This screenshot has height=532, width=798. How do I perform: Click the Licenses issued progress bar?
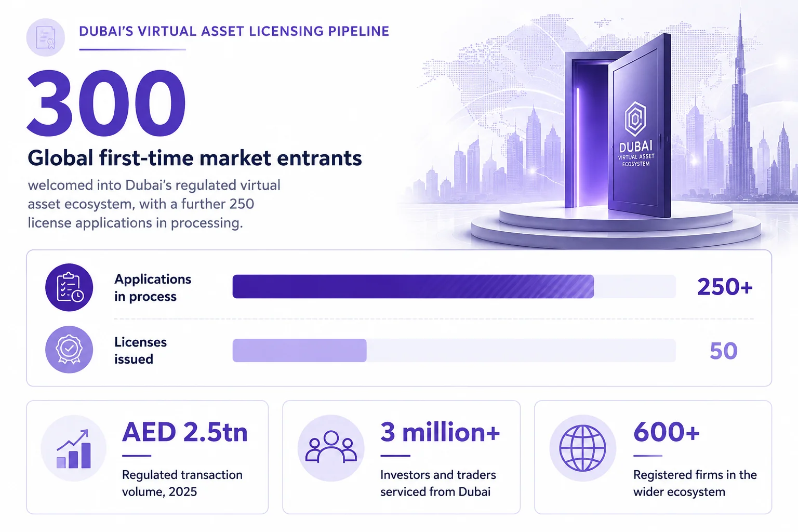pyautogui.click(x=454, y=350)
